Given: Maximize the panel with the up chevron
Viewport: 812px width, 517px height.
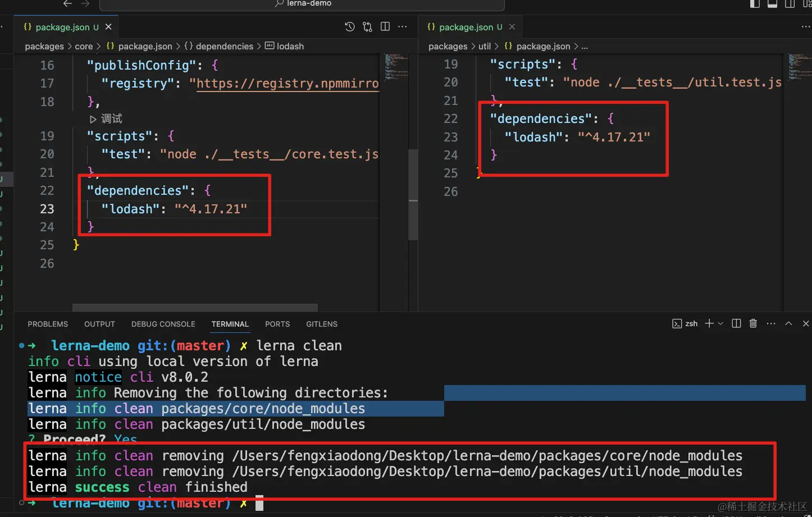Looking at the screenshot, I should [x=788, y=323].
